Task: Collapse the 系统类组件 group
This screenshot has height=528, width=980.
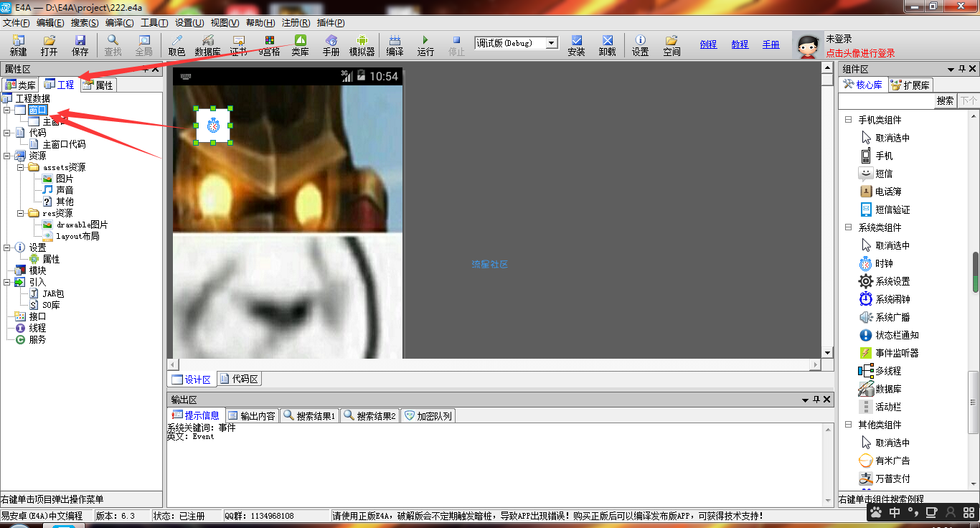Action: tap(848, 227)
